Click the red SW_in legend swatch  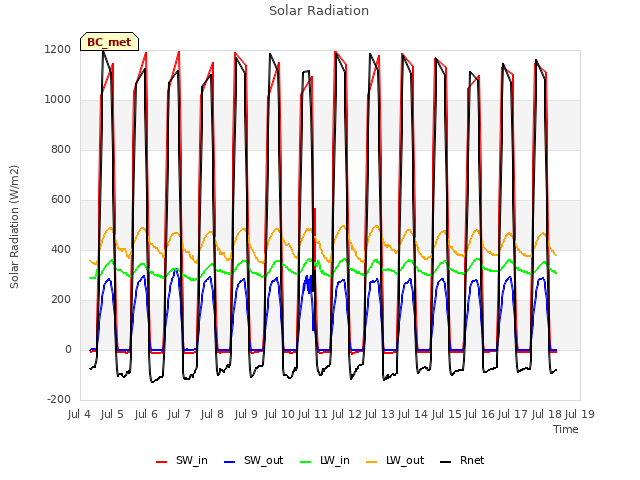tap(162, 462)
